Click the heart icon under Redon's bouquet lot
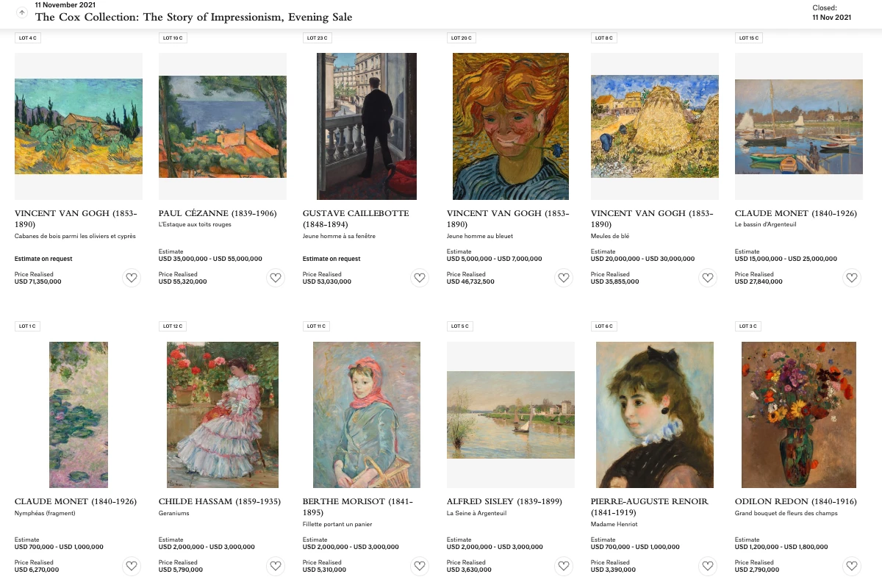The image size is (882, 588). 852,566
